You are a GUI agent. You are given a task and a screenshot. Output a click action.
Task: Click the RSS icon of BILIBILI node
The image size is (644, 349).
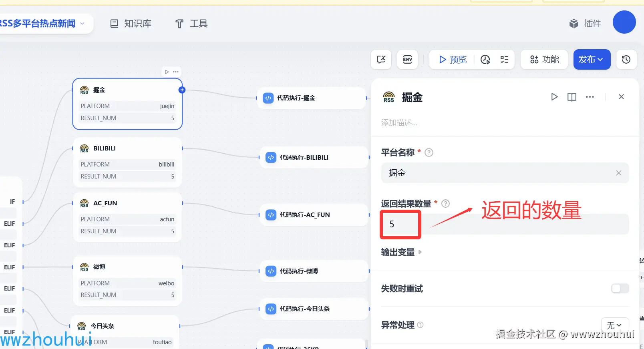(x=84, y=148)
